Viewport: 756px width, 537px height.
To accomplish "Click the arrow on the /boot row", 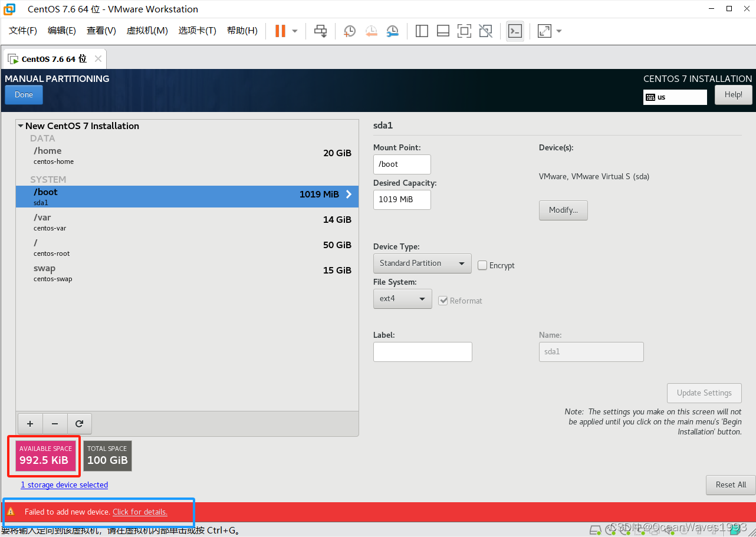I will click(x=349, y=194).
